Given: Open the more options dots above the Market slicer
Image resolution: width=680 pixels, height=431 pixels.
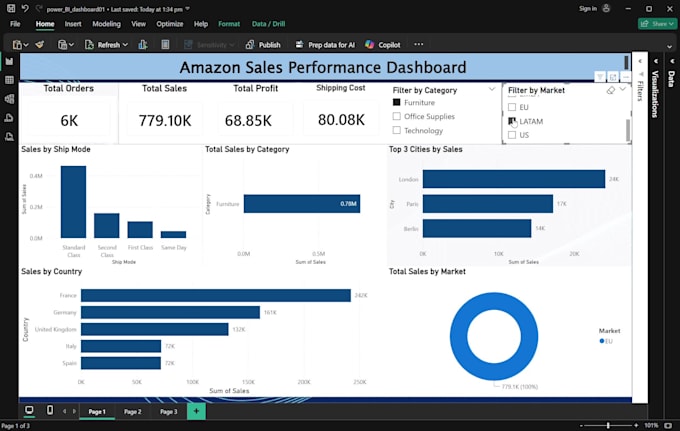Looking at the screenshot, I should pos(625,77).
